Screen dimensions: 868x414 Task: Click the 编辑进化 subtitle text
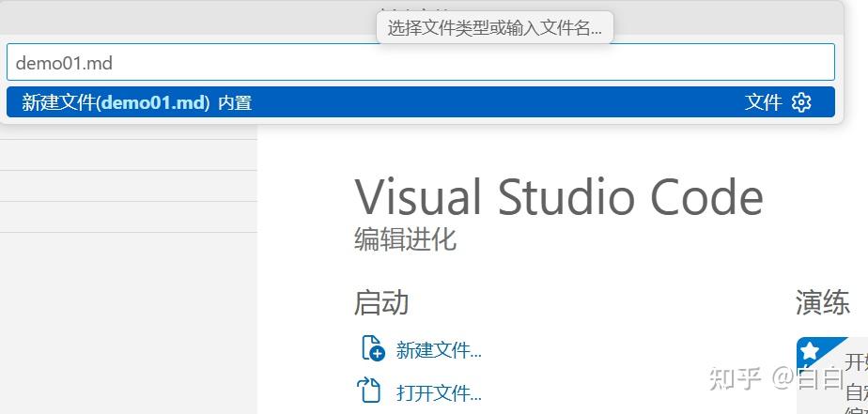tap(405, 240)
